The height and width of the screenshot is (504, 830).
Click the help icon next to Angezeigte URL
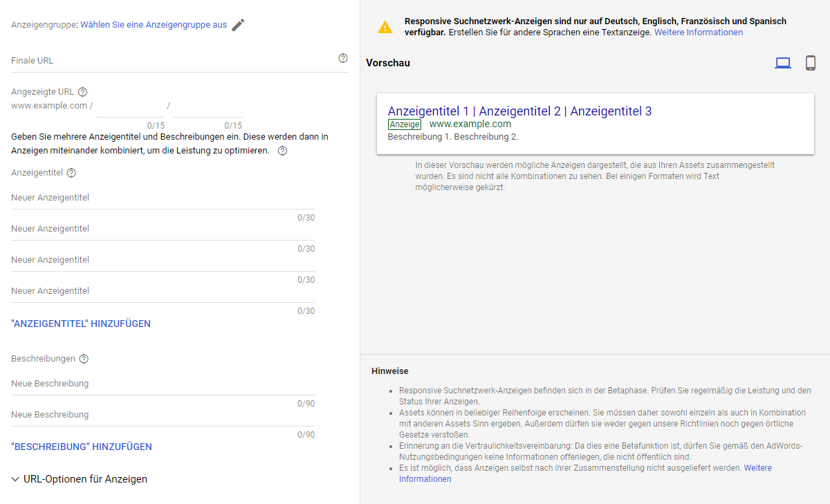tap(82, 91)
